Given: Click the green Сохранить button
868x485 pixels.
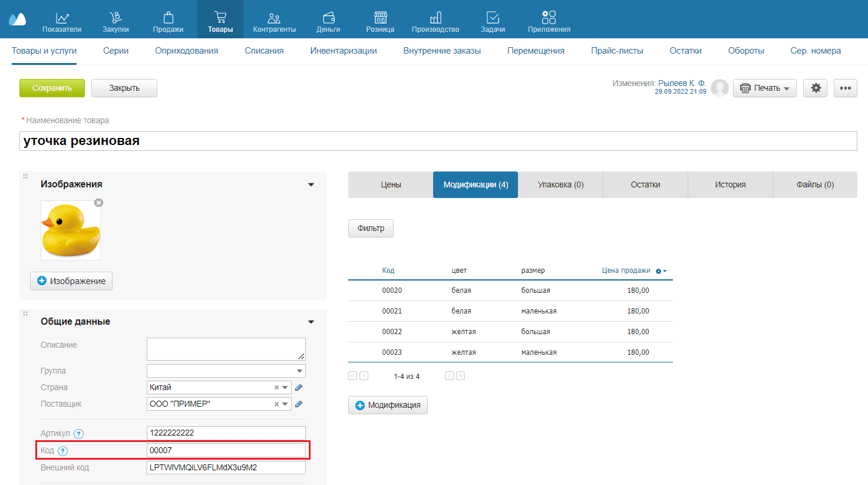Looking at the screenshot, I should 52,88.
